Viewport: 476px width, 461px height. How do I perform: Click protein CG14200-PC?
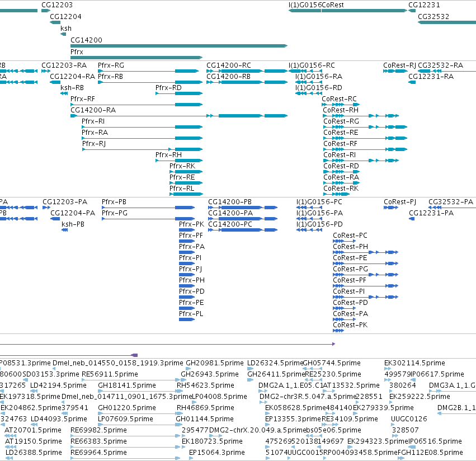tap(243, 230)
